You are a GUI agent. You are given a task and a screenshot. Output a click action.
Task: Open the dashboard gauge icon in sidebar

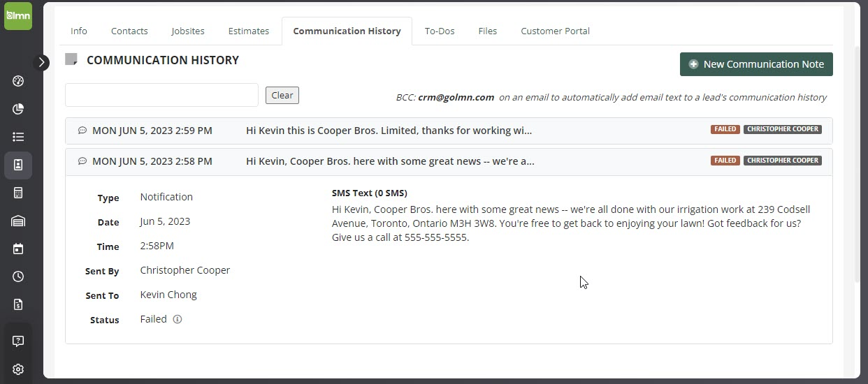pyautogui.click(x=18, y=81)
